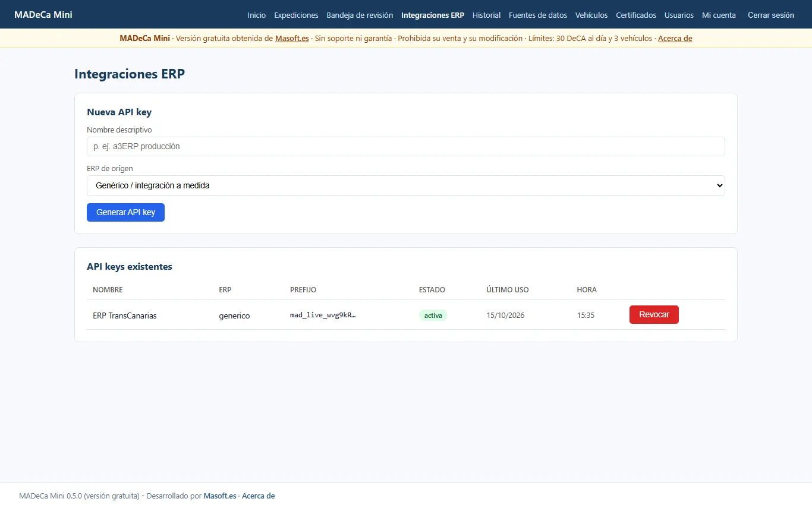Open Vehículos in the top menu
Viewport: 812px width, 511px height.
click(x=591, y=15)
